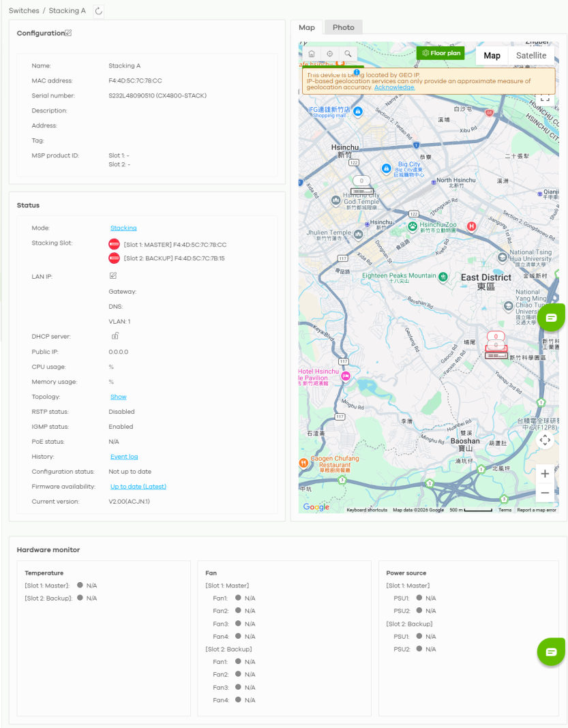Open map Terms link

point(505,510)
